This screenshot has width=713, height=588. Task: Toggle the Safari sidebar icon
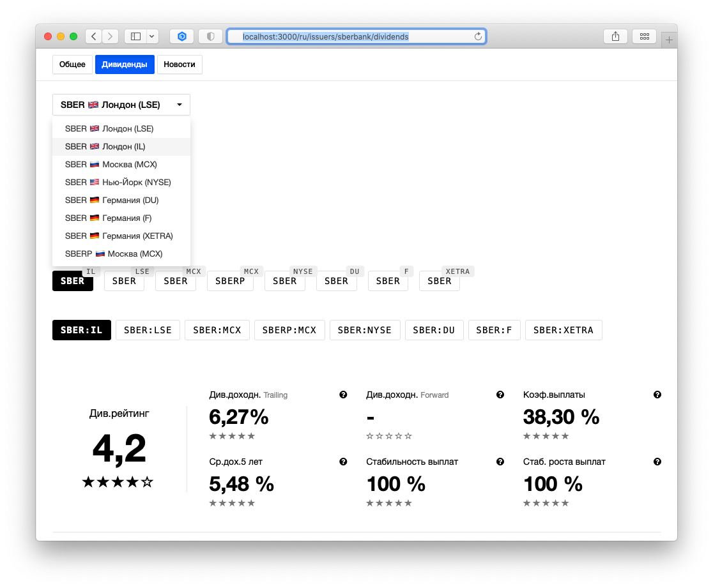coord(135,36)
